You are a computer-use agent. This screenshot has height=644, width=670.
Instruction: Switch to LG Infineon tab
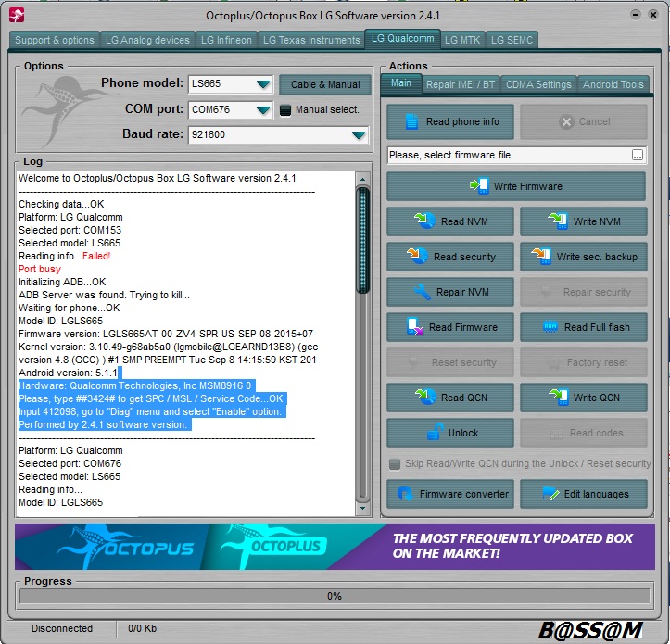226,40
